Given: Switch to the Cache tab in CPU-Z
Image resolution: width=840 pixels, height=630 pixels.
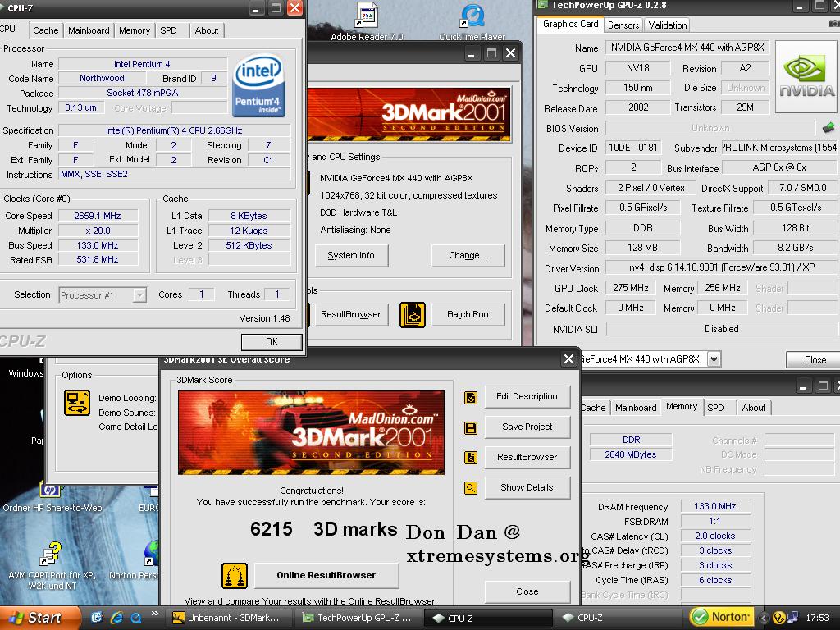Looking at the screenshot, I should click(x=46, y=30).
